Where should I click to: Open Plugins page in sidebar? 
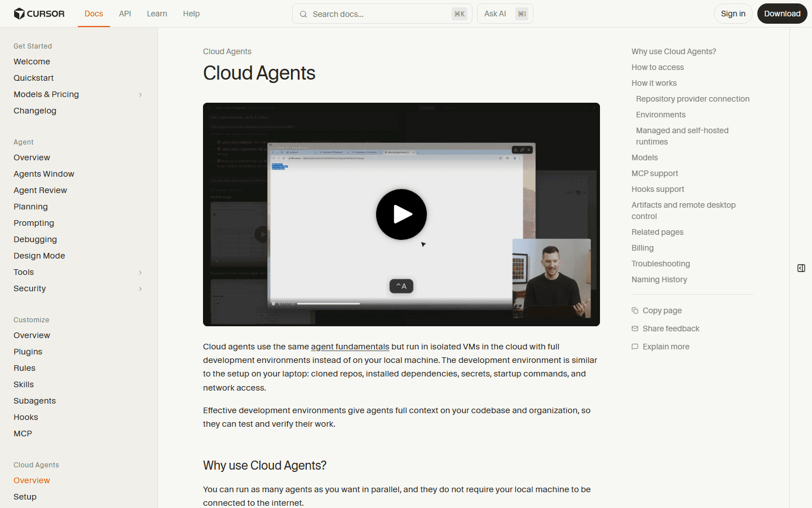28,352
